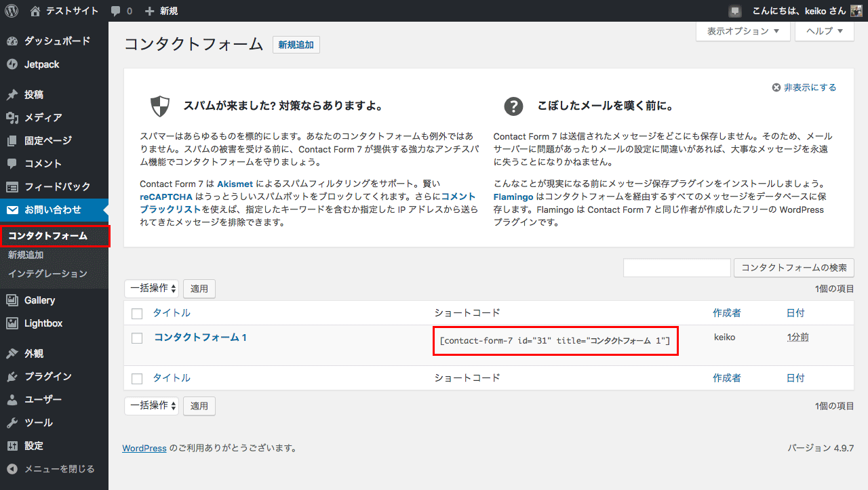Expand the 表示オプション screen options tab
Viewport: 868px width, 490px height.
coord(743,31)
